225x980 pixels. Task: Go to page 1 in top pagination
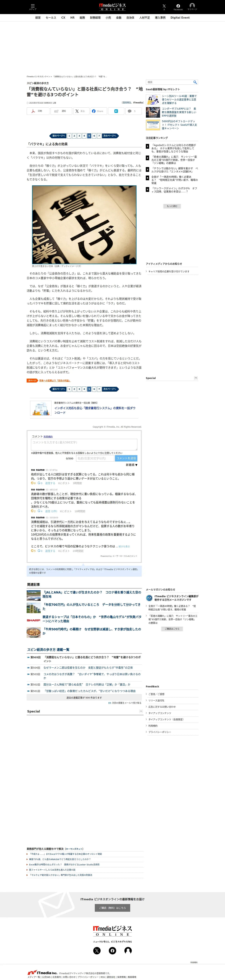tap(69, 136)
